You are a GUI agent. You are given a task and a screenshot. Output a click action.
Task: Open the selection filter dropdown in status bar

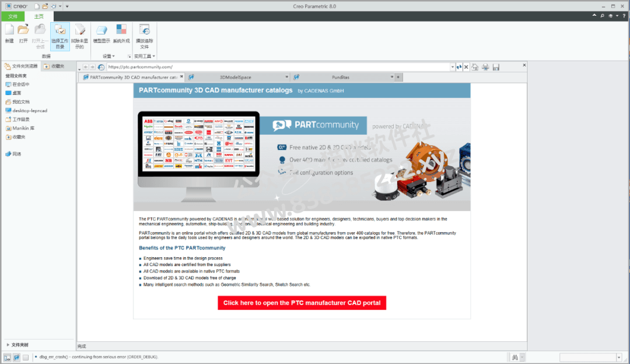tap(619, 357)
